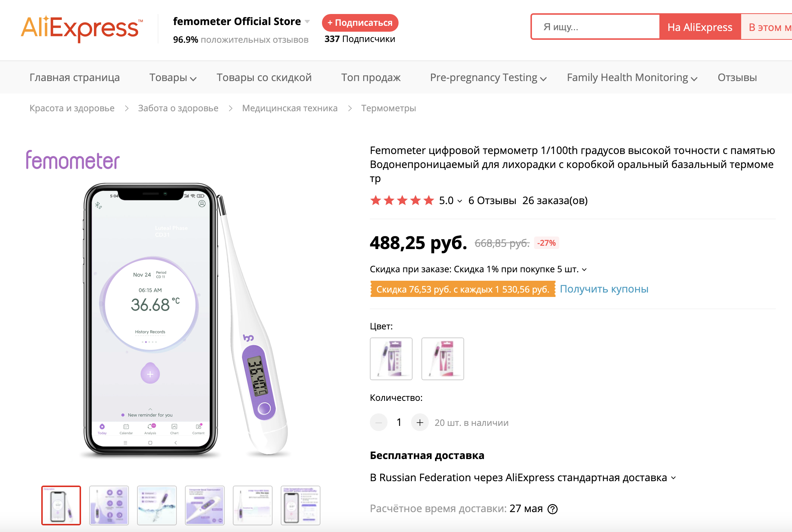Click the five-star rating stars
Screen dimensions: 792x532
point(402,200)
